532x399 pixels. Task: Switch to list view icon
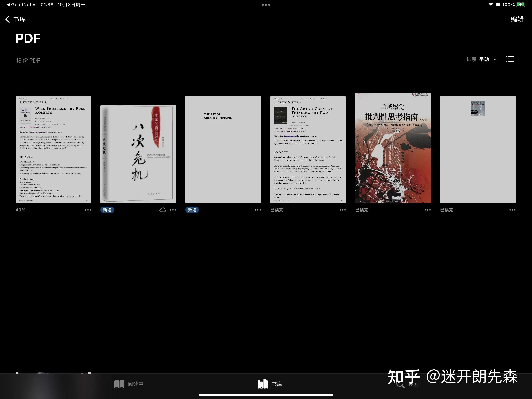510,59
